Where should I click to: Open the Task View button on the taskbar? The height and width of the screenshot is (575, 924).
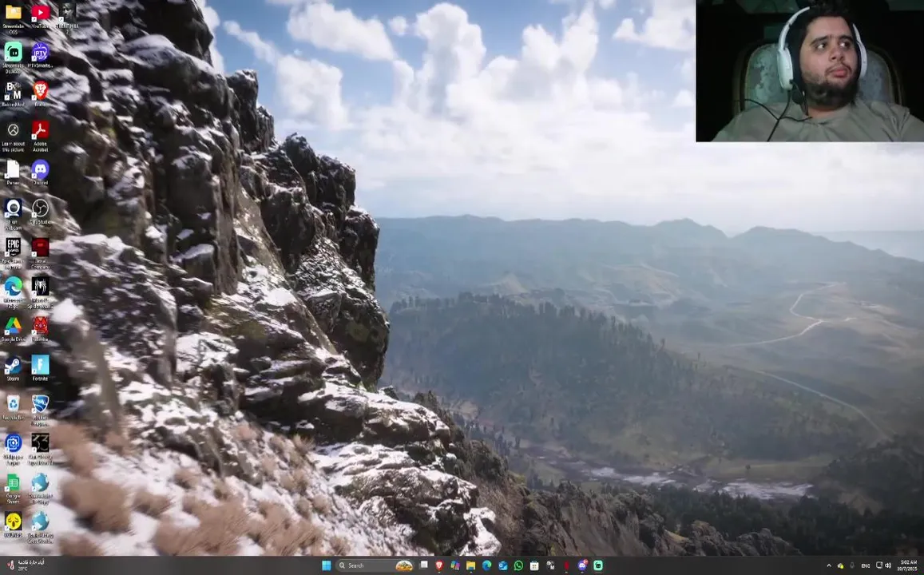pyautogui.click(x=424, y=565)
